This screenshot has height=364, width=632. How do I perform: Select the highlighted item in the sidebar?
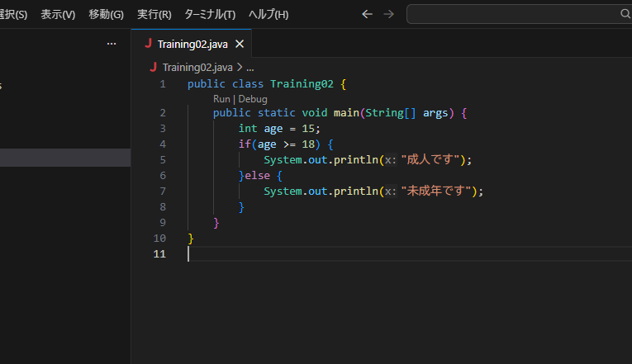pyautogui.click(x=65, y=158)
